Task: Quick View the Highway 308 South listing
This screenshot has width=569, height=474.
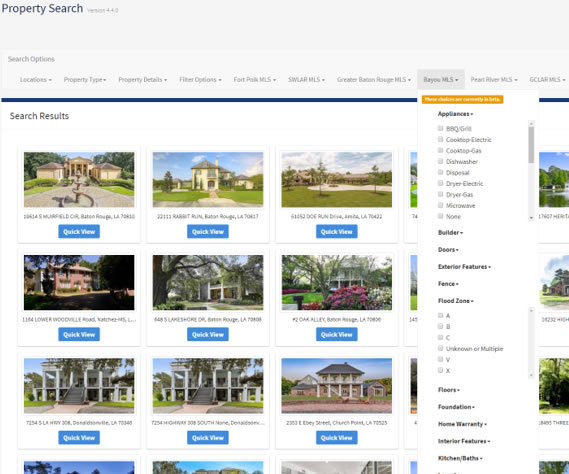Action: point(208,438)
